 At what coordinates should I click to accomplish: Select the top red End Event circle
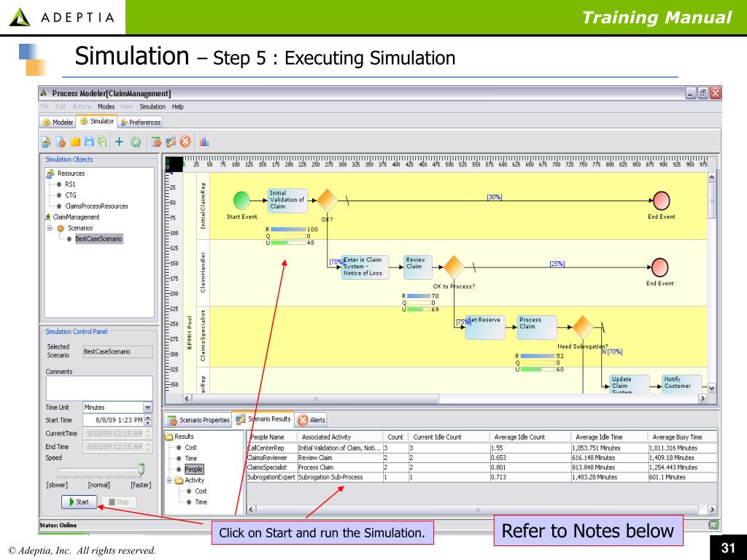pyautogui.click(x=661, y=201)
